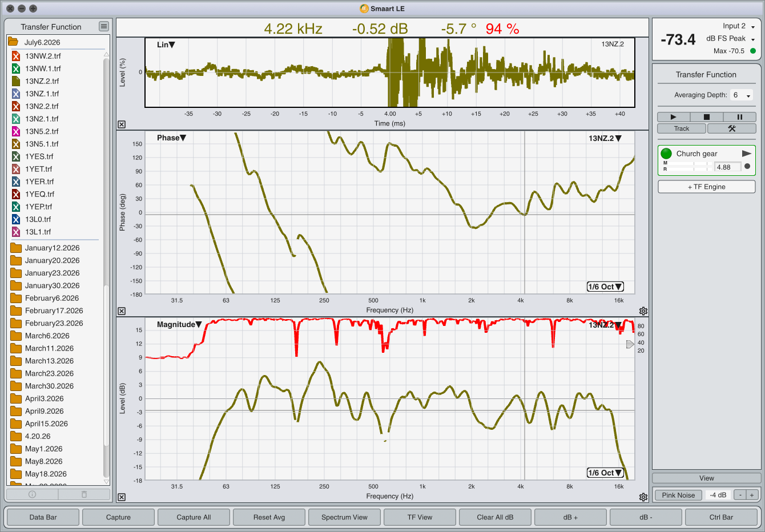
Task: Click info icon below file list
Action: [x=33, y=494]
